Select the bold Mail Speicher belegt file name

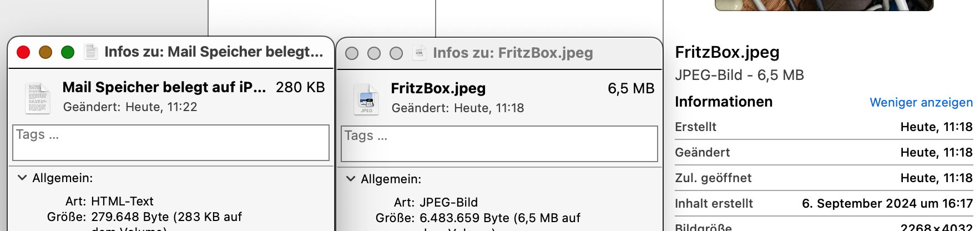pyautogui.click(x=164, y=87)
